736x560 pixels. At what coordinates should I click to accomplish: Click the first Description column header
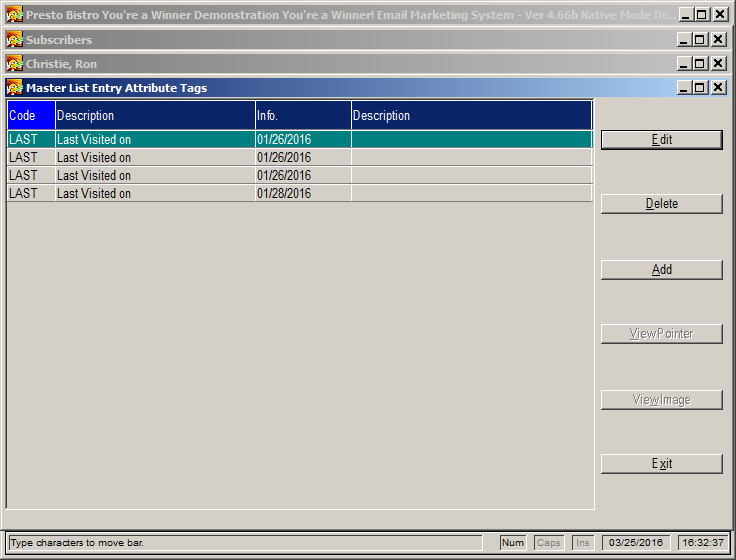(155, 115)
